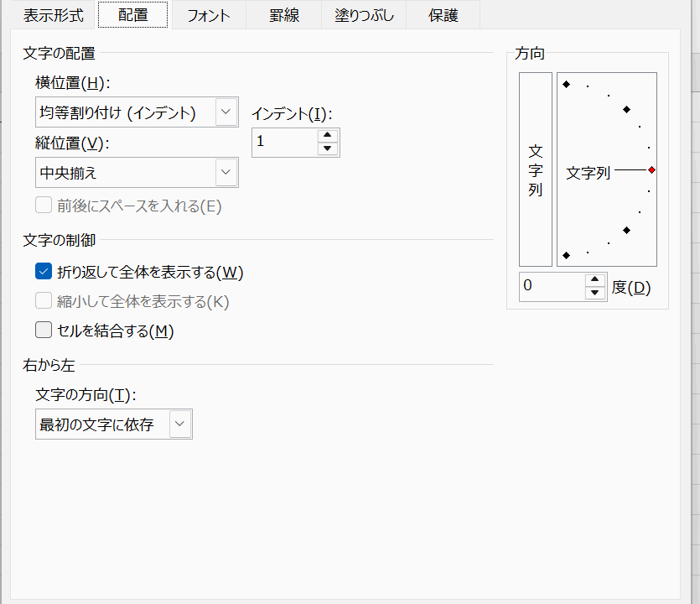
Task: Enable the セルを結合する checkbox
Action: coord(44,331)
